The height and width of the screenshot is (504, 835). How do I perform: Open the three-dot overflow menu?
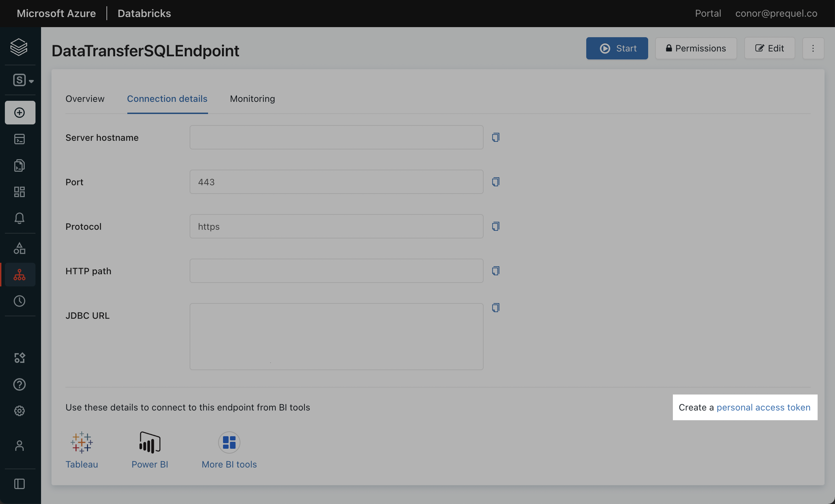coord(813,48)
